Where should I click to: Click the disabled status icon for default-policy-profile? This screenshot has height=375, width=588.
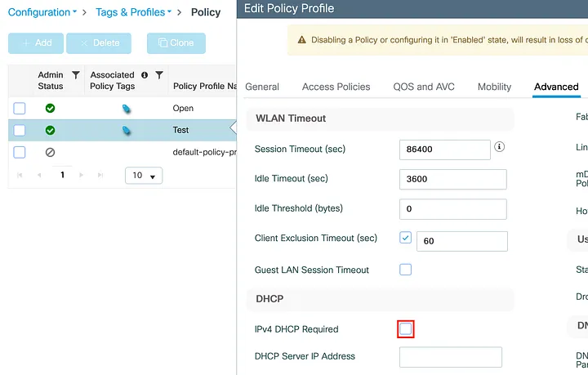50,153
